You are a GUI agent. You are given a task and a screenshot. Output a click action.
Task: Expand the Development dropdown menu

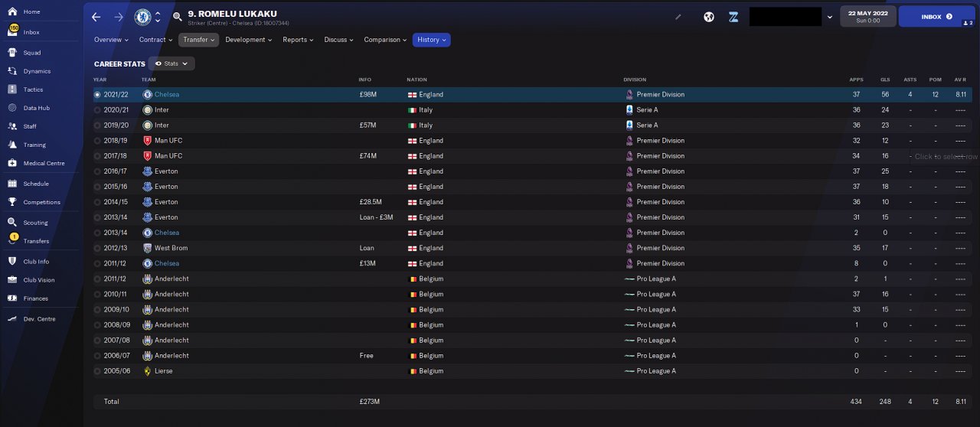click(248, 40)
